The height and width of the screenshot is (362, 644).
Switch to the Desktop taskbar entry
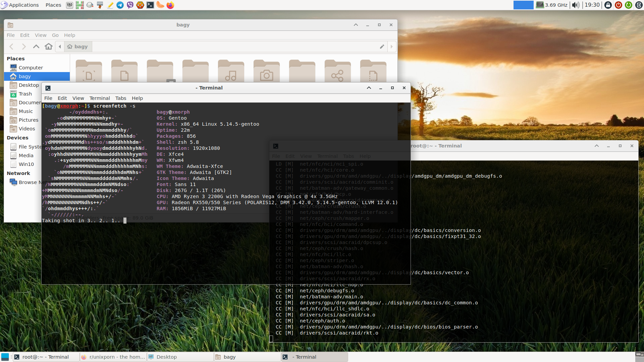point(180,357)
